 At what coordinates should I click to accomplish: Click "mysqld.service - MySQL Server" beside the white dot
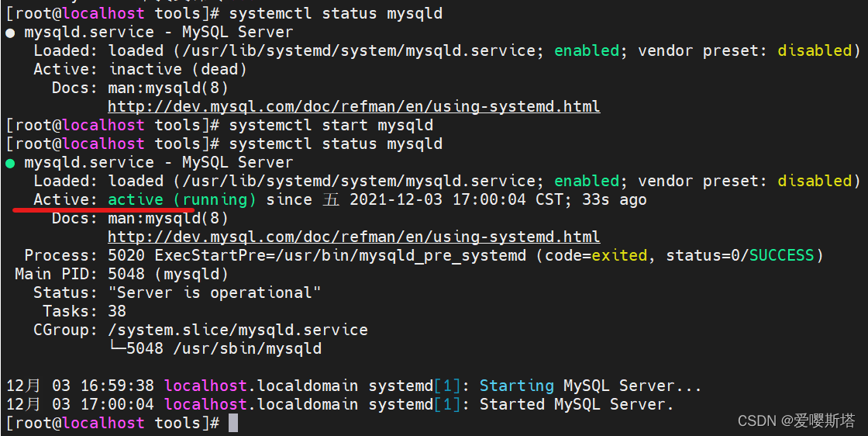[x=159, y=32]
